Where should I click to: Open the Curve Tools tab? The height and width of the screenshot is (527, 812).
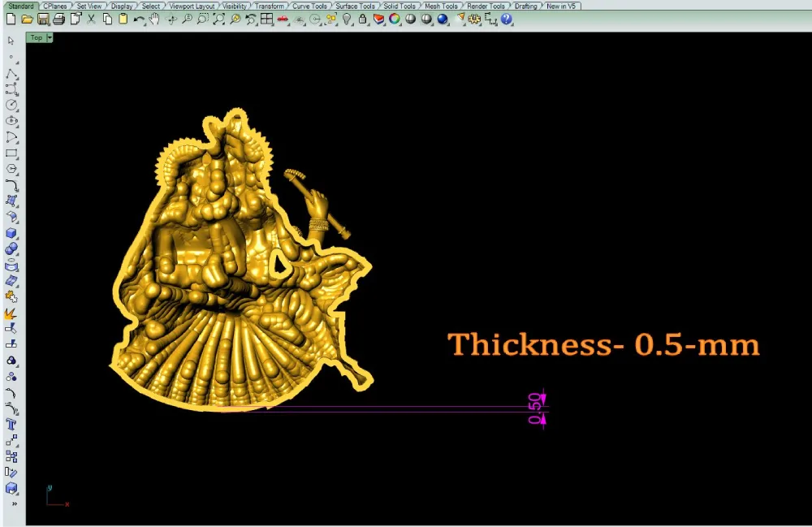click(x=309, y=6)
